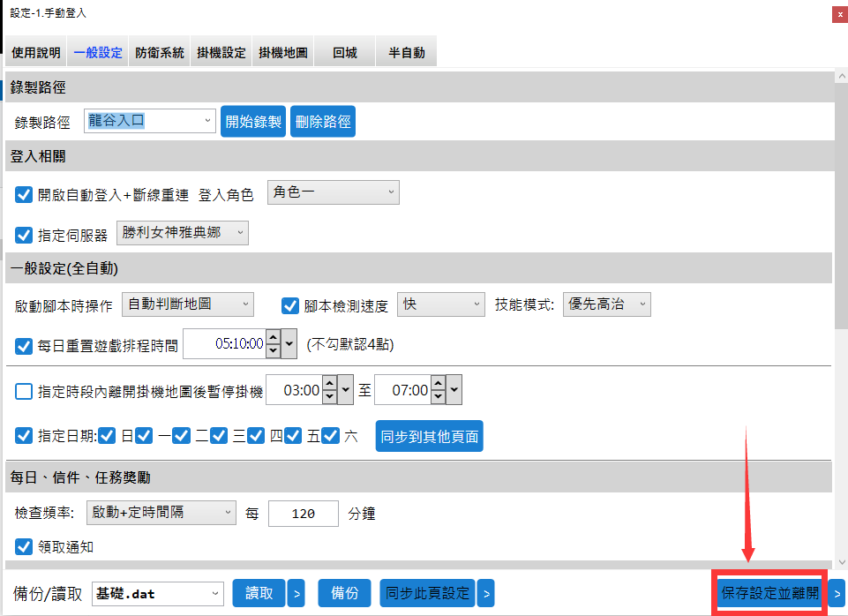Click the arrow button next to 同步此頁設定
Screen dimensions: 848x616
tap(485, 594)
